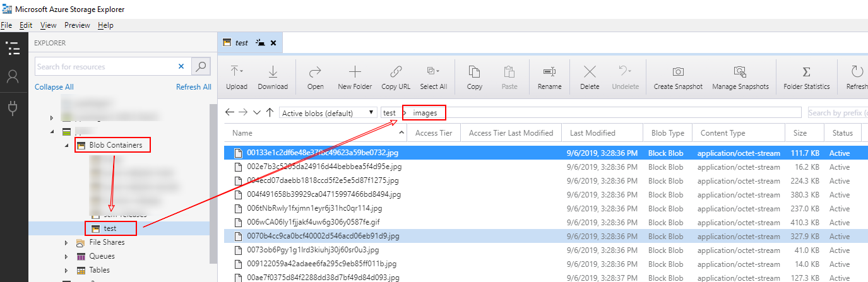Open the File menu
The height and width of the screenshot is (282, 868).
click(x=6, y=25)
